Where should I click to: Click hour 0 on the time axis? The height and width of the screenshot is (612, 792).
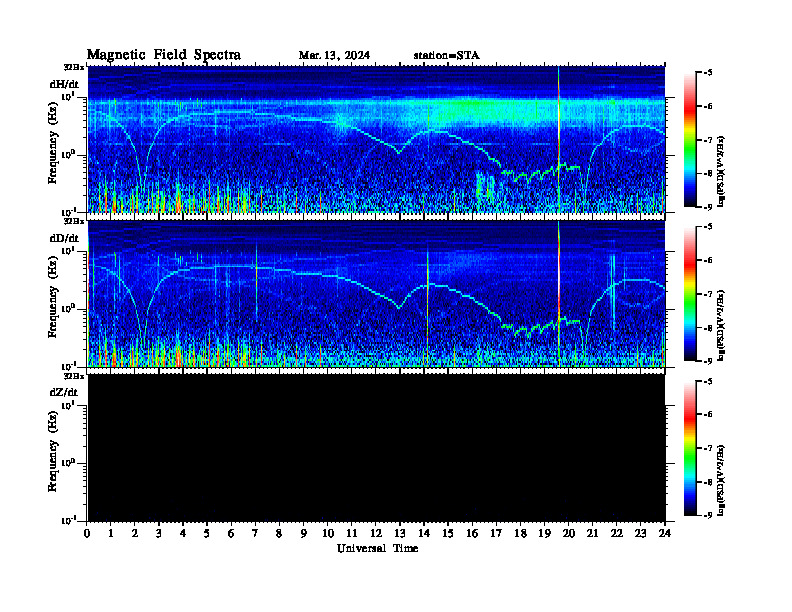coord(87,533)
